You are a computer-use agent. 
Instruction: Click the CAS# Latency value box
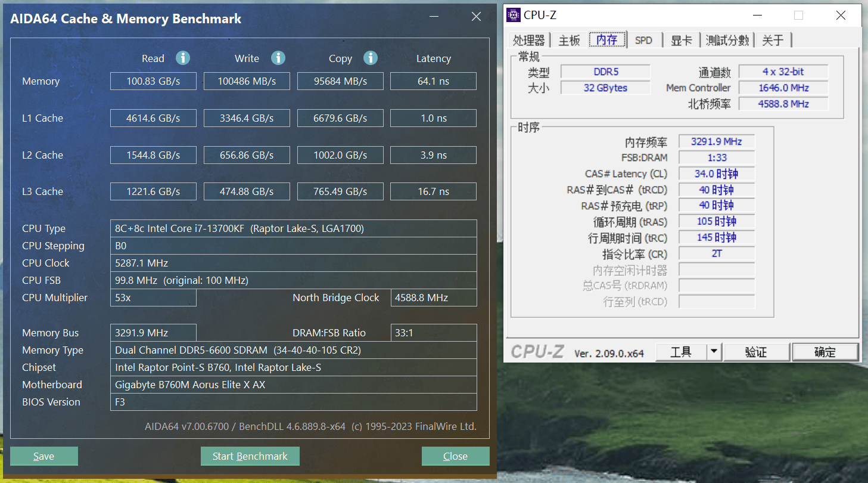(716, 174)
